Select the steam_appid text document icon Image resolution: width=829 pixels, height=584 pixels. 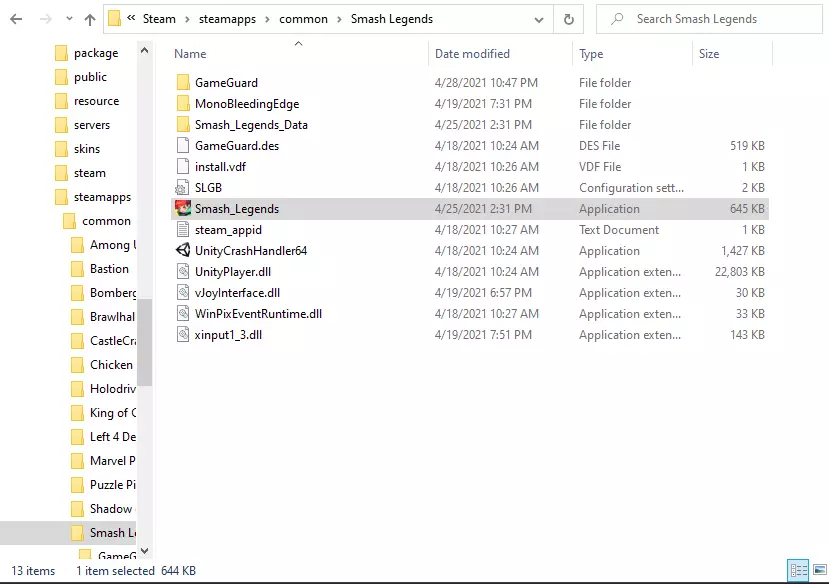[x=183, y=229]
